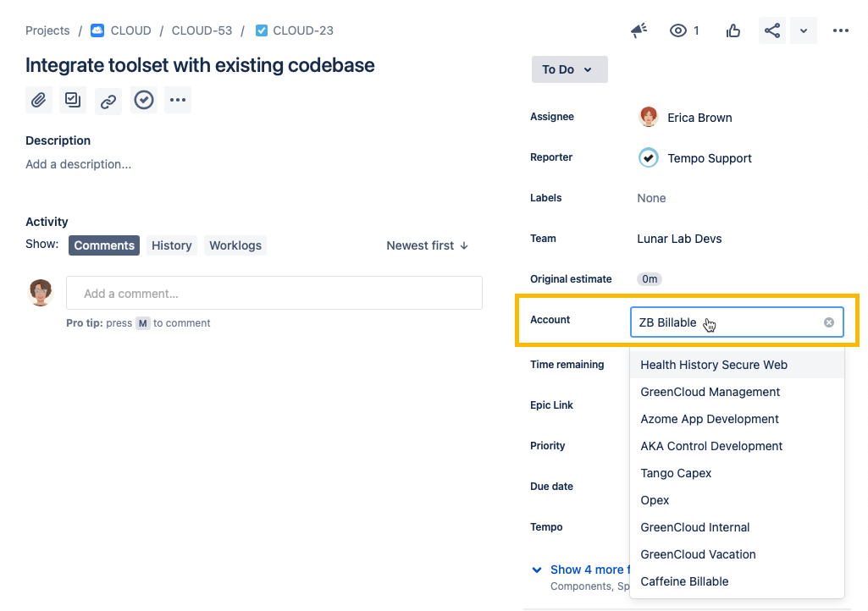Click Add a description placeholder
Image resolution: width=868 pixels, height=611 pixels.
point(78,164)
